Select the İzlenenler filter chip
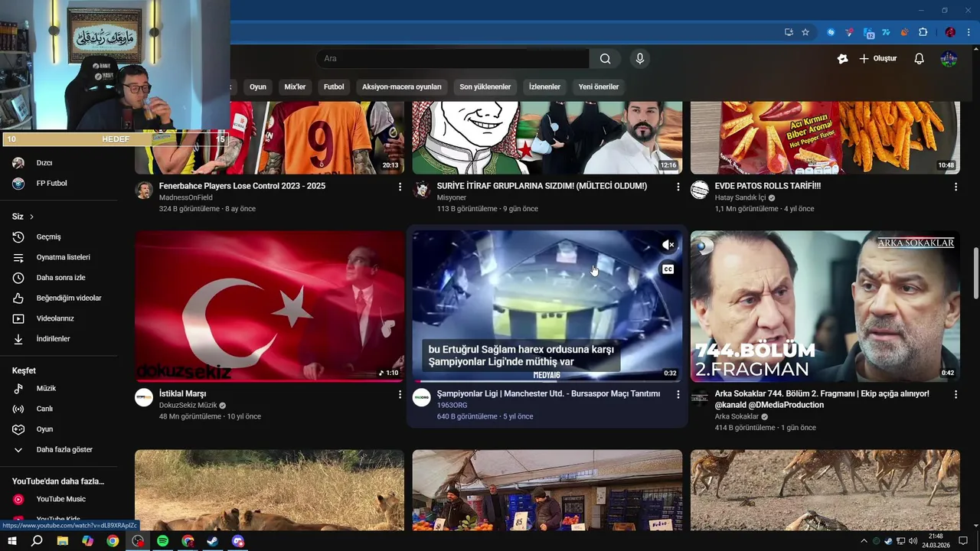980x551 pixels. coord(544,86)
